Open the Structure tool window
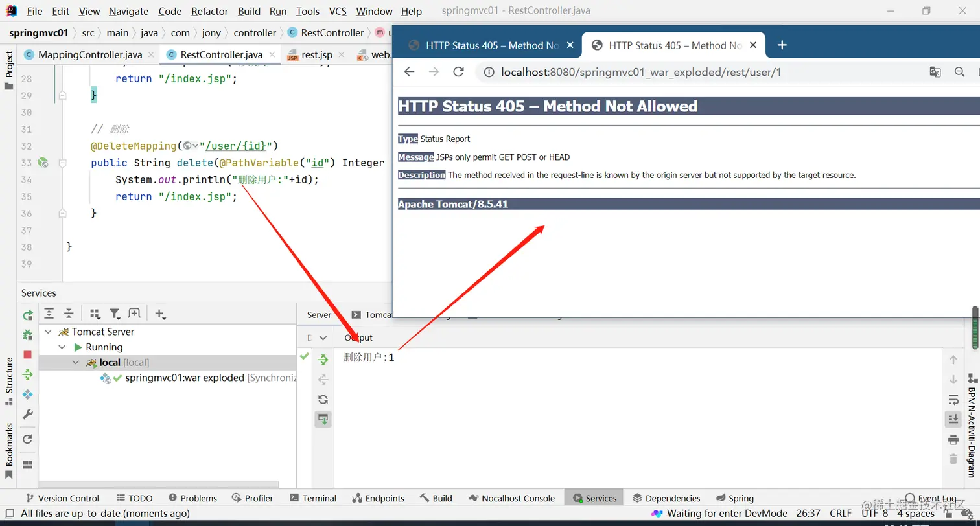Viewport: 980px width, 526px height. pos(8,381)
